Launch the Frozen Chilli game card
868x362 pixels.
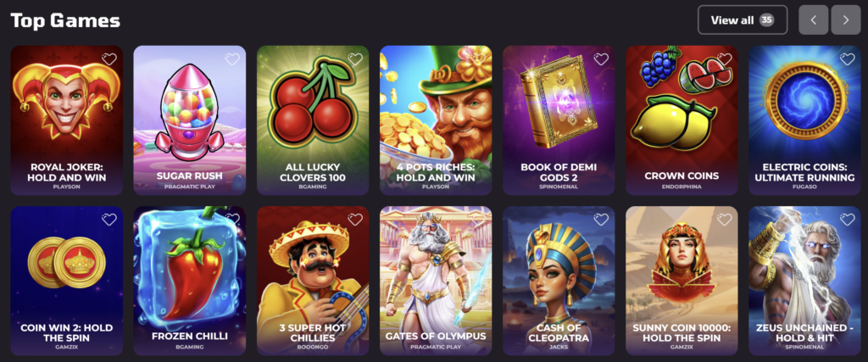tap(189, 281)
